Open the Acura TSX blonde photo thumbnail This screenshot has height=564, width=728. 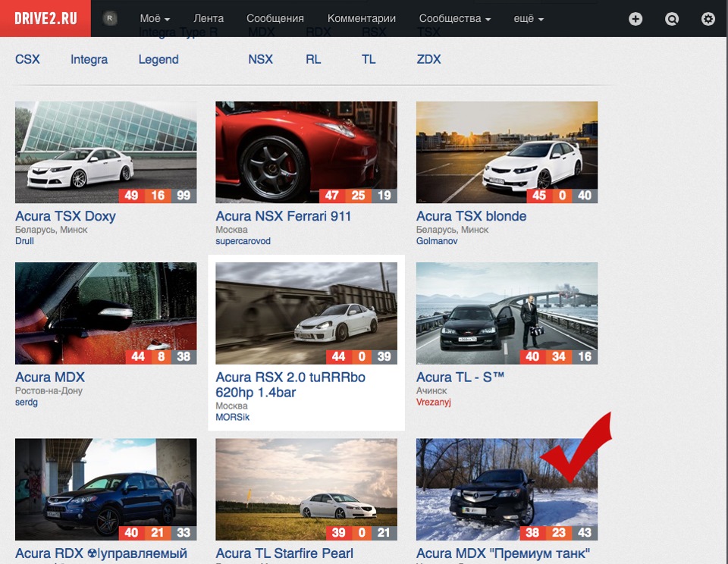pyautogui.click(x=507, y=152)
